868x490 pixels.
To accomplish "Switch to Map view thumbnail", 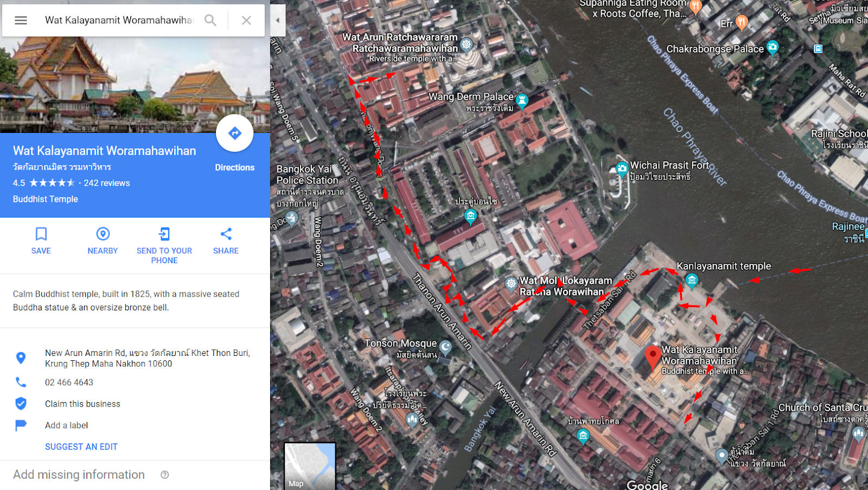I will coord(310,466).
